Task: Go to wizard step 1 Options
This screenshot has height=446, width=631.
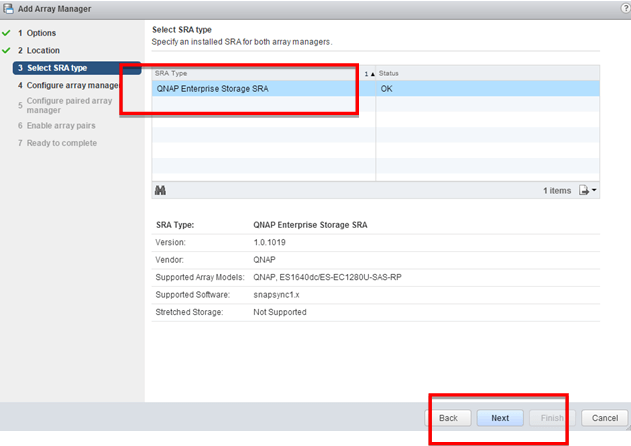Action: pos(42,33)
